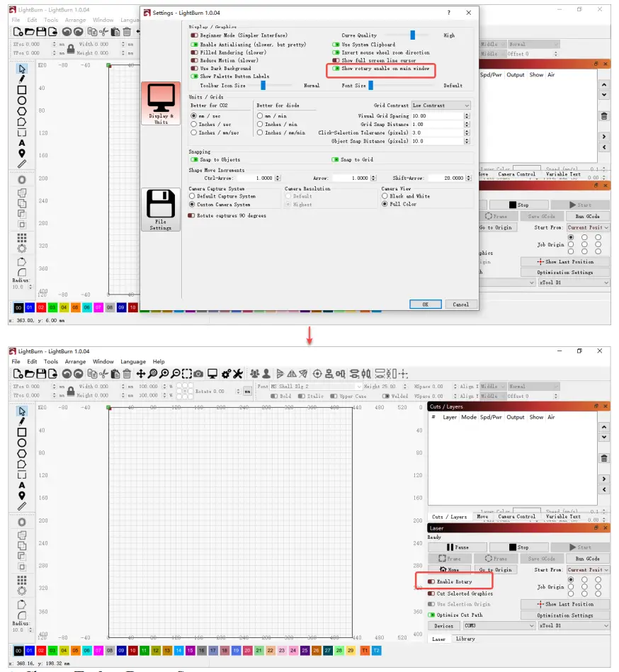
Task: Switch to Library tab in lower window
Action: pos(465,639)
